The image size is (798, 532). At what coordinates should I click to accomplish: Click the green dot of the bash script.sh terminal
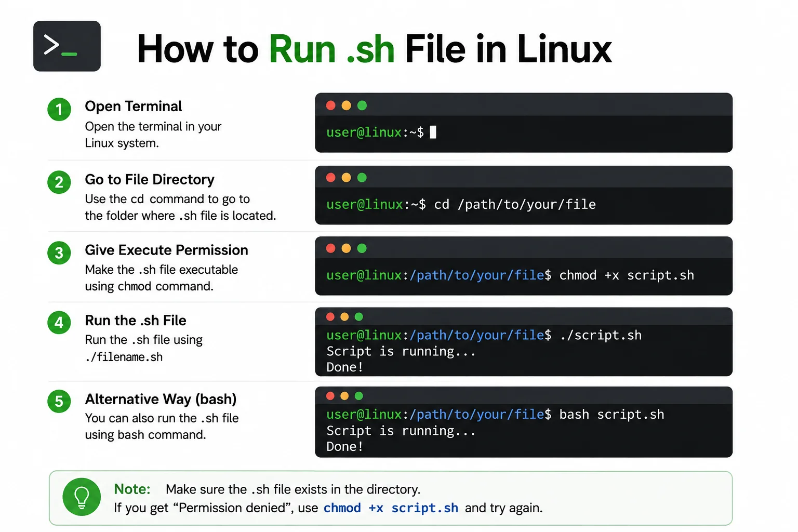(358, 396)
